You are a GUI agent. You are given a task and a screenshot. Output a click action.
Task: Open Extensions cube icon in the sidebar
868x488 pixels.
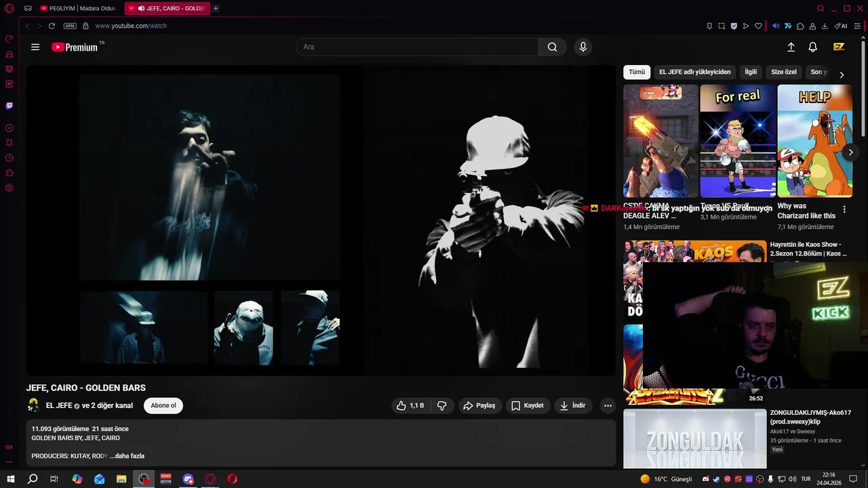pyautogui.click(x=9, y=173)
